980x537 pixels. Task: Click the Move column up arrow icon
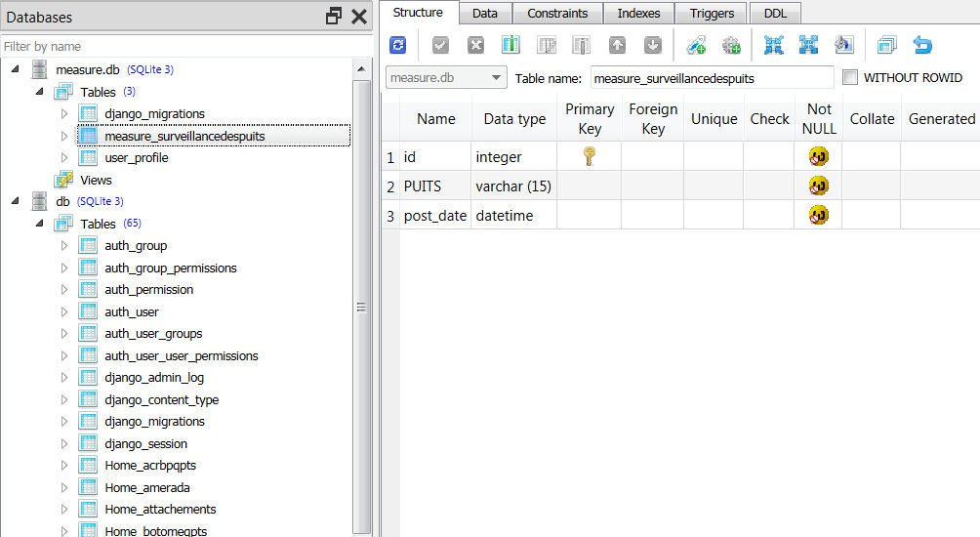(x=617, y=45)
